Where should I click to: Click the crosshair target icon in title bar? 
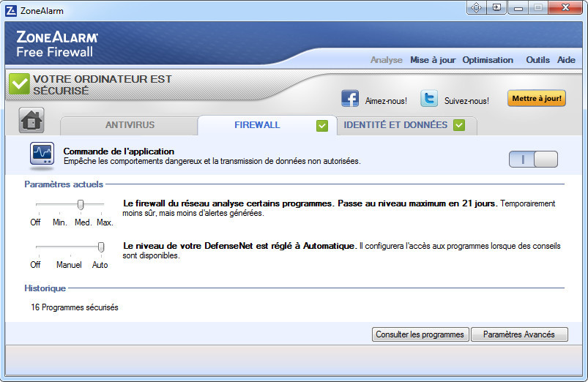[x=476, y=7]
